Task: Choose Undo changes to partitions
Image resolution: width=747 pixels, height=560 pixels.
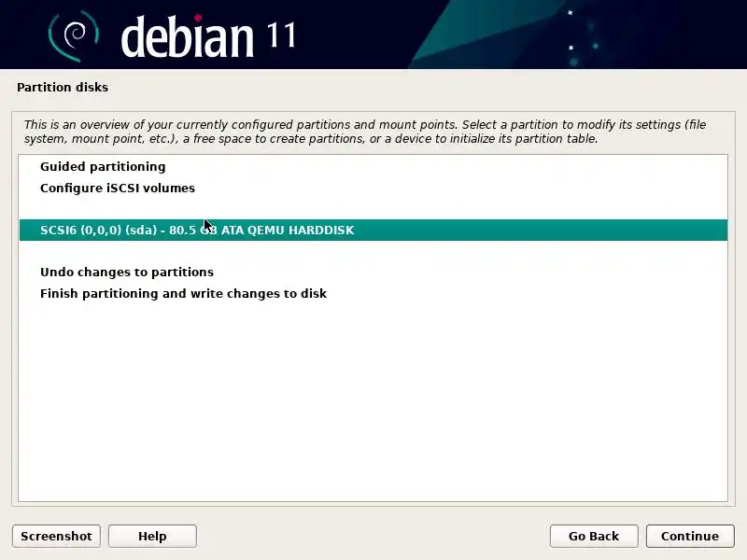Action: 373,272
